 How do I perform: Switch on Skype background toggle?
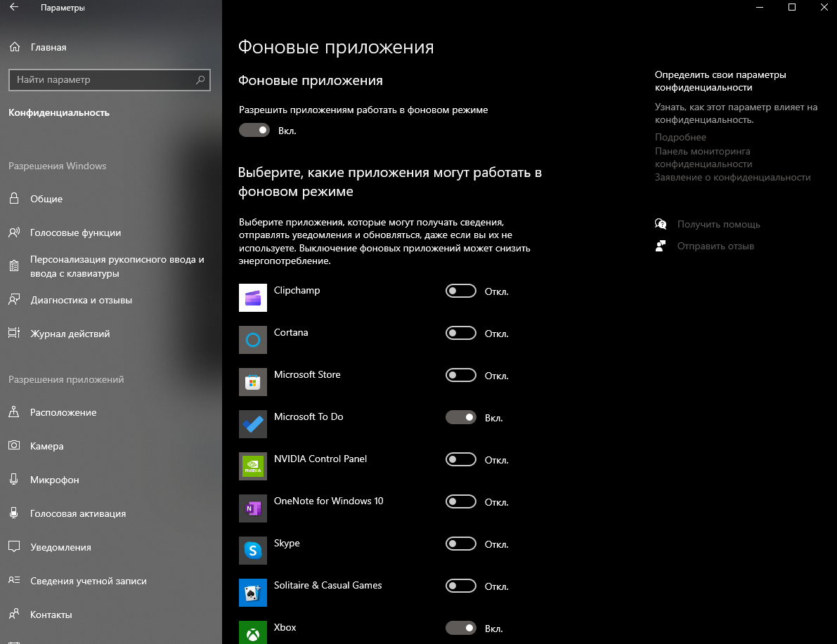tap(461, 544)
